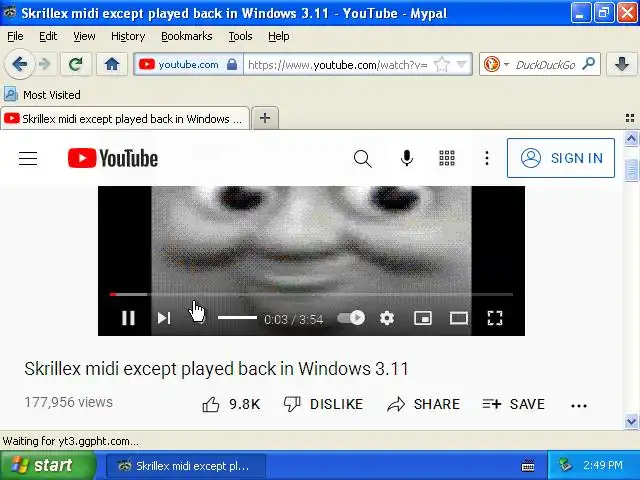The height and width of the screenshot is (480, 640).
Task: Open the File menu
Action: click(x=15, y=36)
